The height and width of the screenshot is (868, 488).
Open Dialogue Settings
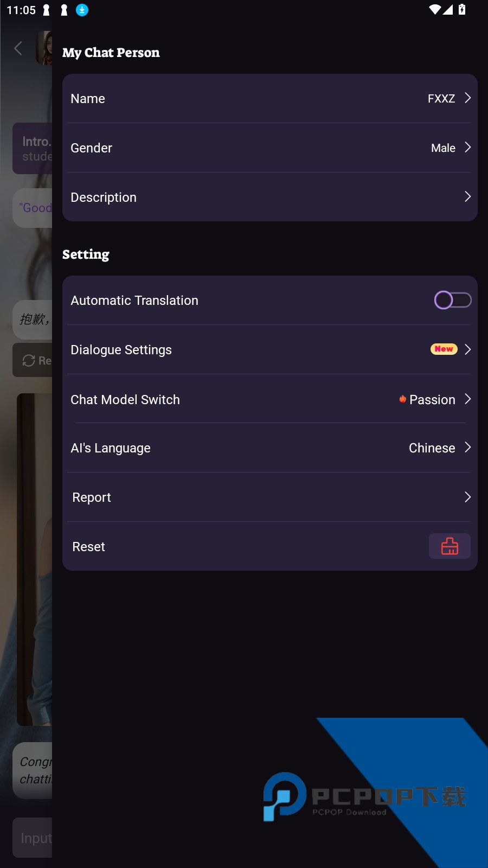pyautogui.click(x=121, y=350)
